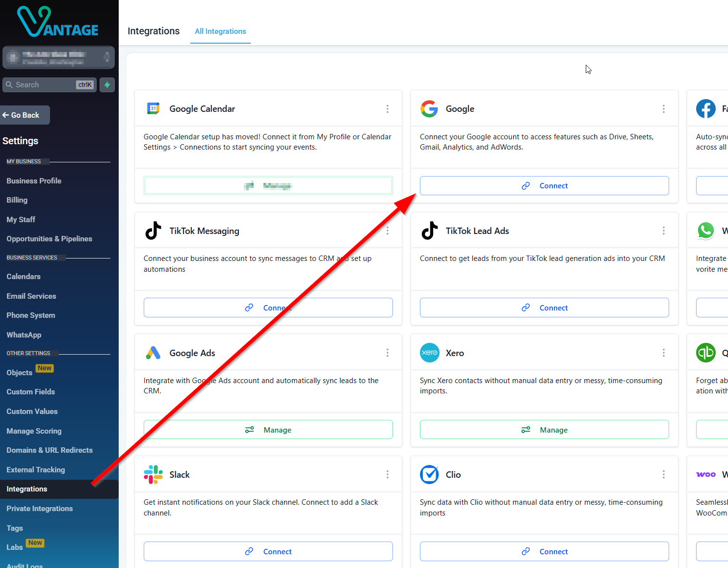Click the Slack logo icon
Image resolution: width=728 pixels, height=568 pixels.
[153, 475]
